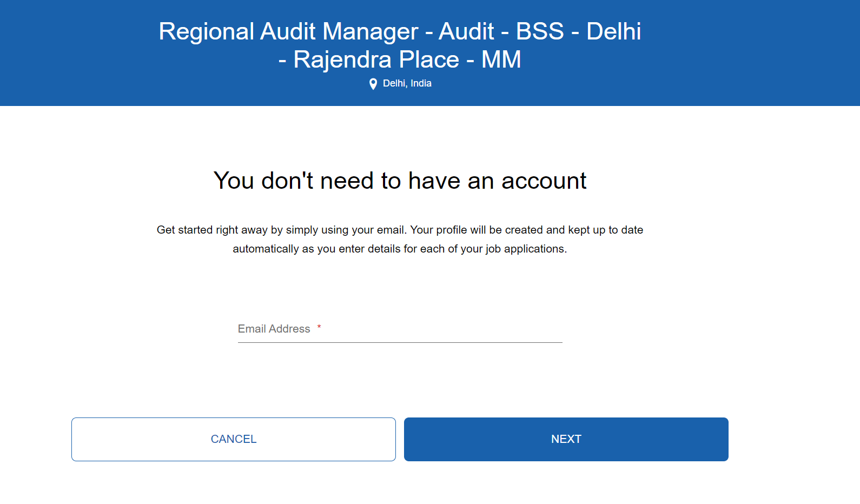Click the red required asterisk

[x=319, y=327]
